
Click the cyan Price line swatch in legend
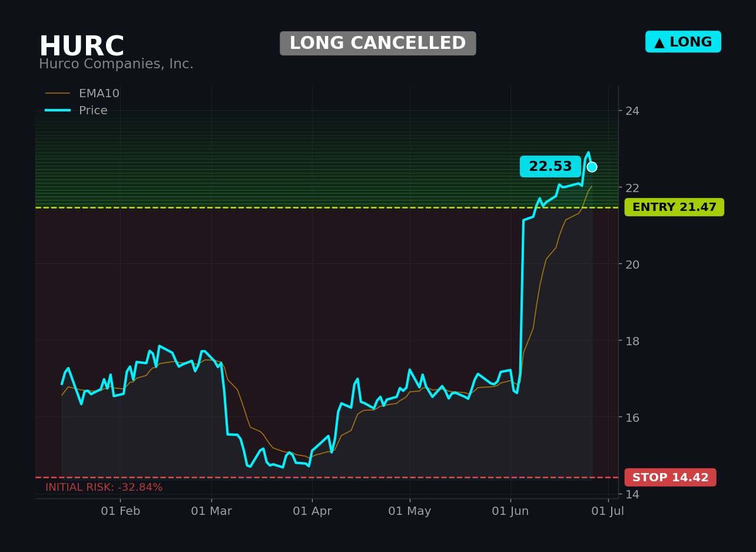point(58,111)
